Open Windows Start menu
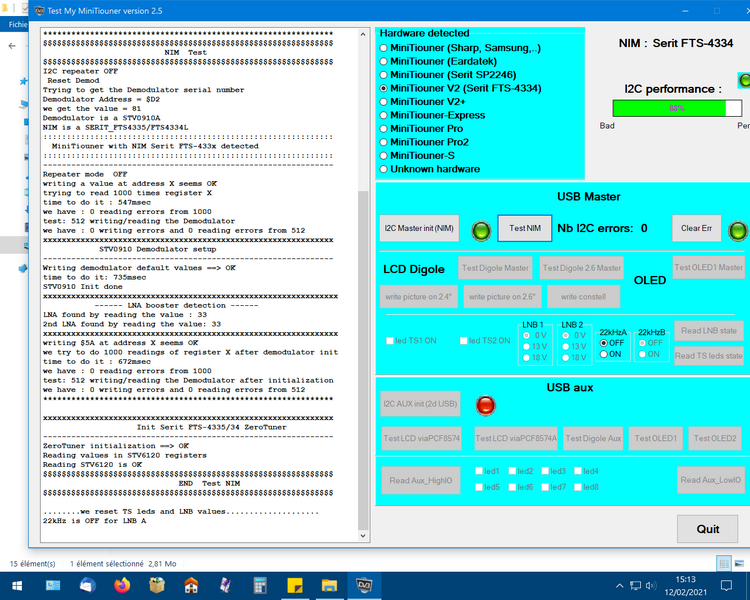The image size is (750, 600). [x=17, y=586]
